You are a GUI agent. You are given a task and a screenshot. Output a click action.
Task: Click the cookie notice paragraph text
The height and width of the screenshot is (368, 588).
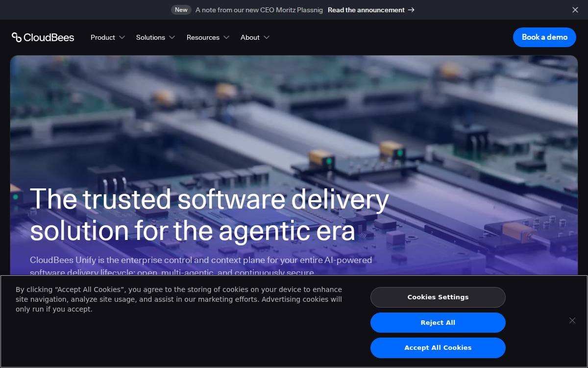coord(179,299)
